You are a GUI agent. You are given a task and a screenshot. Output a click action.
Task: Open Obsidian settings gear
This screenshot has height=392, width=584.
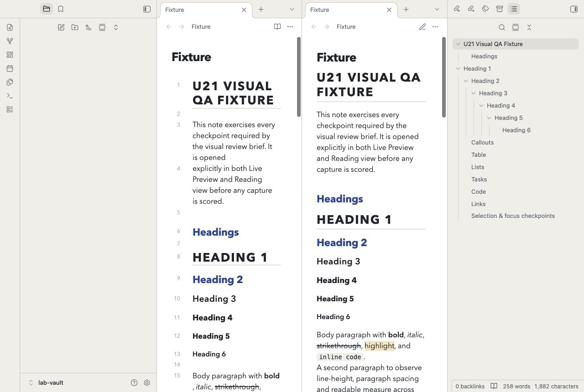tap(147, 383)
